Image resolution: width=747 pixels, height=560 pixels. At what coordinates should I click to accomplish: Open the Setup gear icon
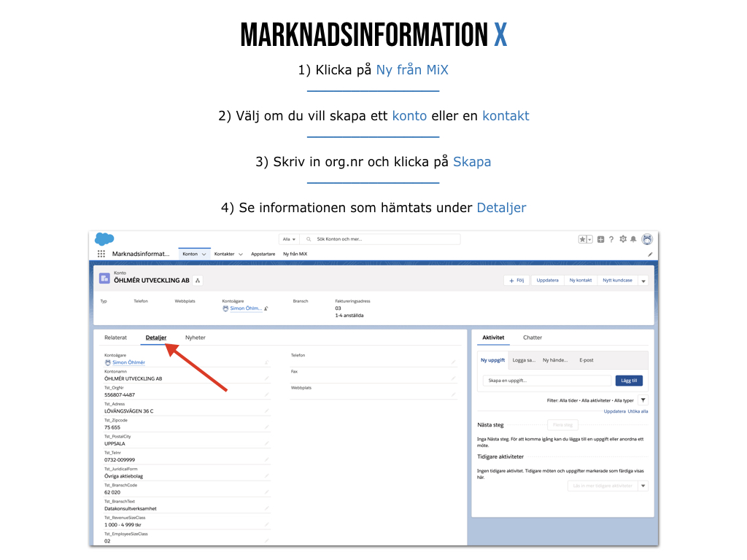point(622,239)
